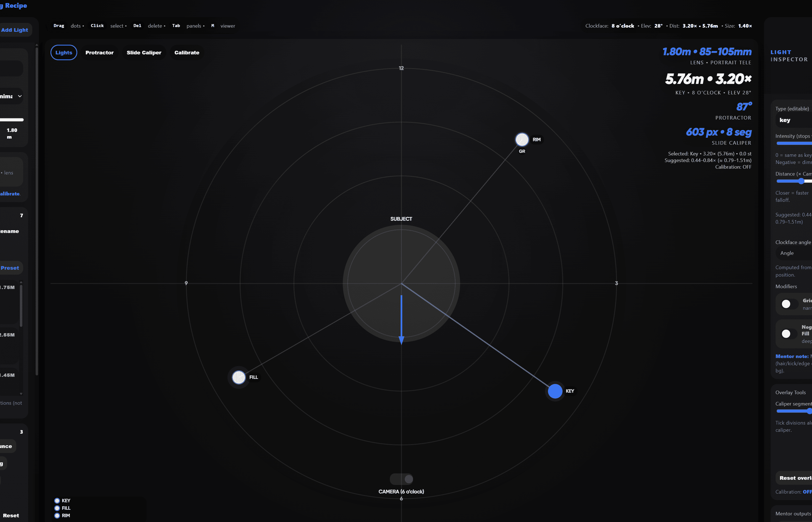The width and height of the screenshot is (812, 522).
Task: Click the preset list scrollbar
Action: pyautogui.click(x=21, y=305)
